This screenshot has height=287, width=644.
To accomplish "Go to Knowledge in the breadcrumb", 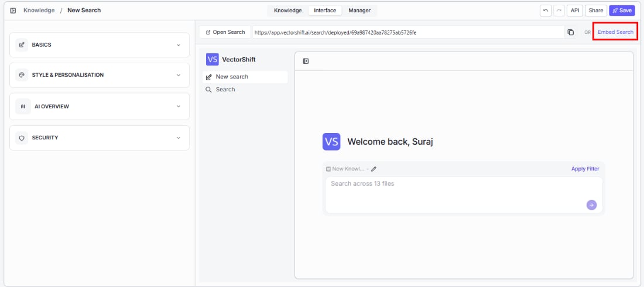I will [x=39, y=11].
